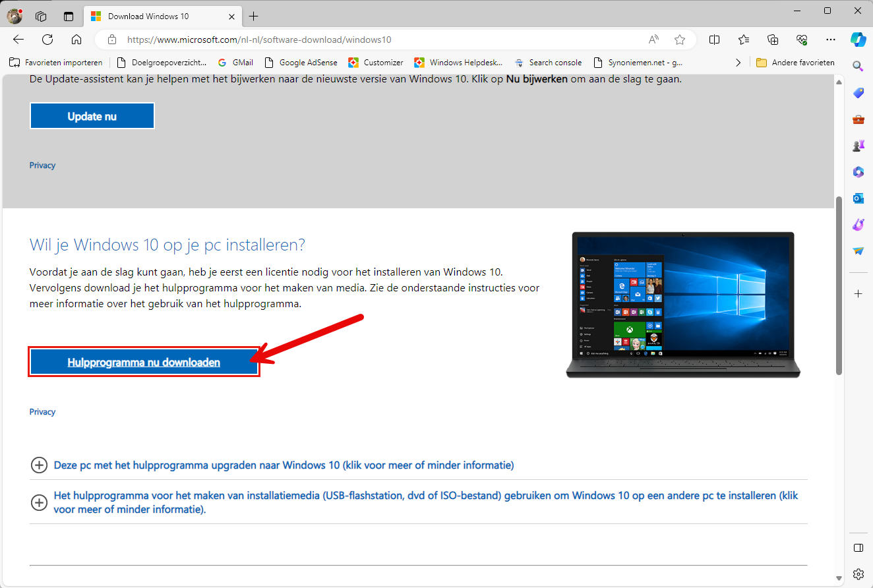The image size is (873, 588).
Task: Open the sidebar Microsoft 365 icon
Action: tap(858, 172)
